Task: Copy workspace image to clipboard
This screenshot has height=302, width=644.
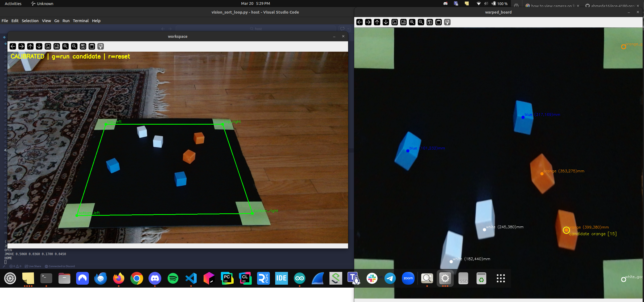Action: (92, 46)
